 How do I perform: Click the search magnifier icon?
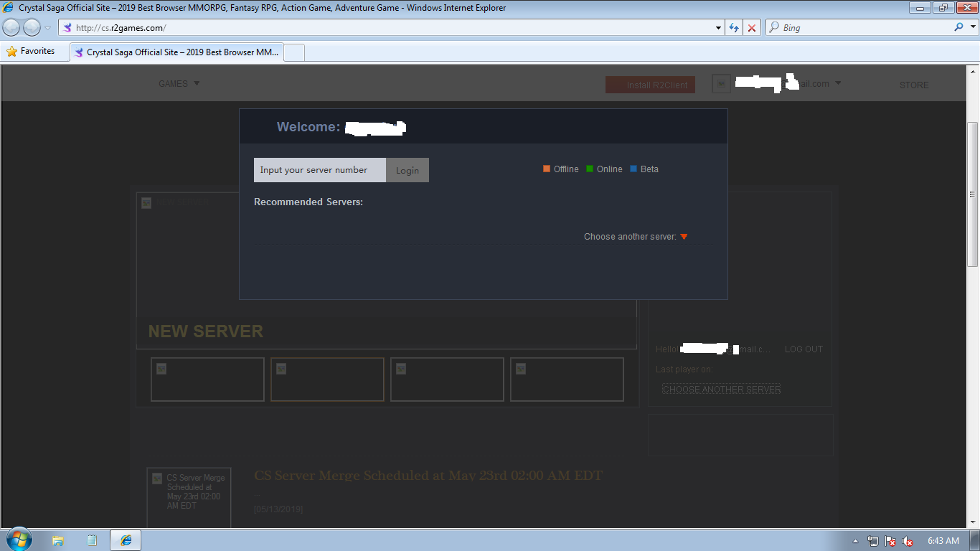(959, 27)
